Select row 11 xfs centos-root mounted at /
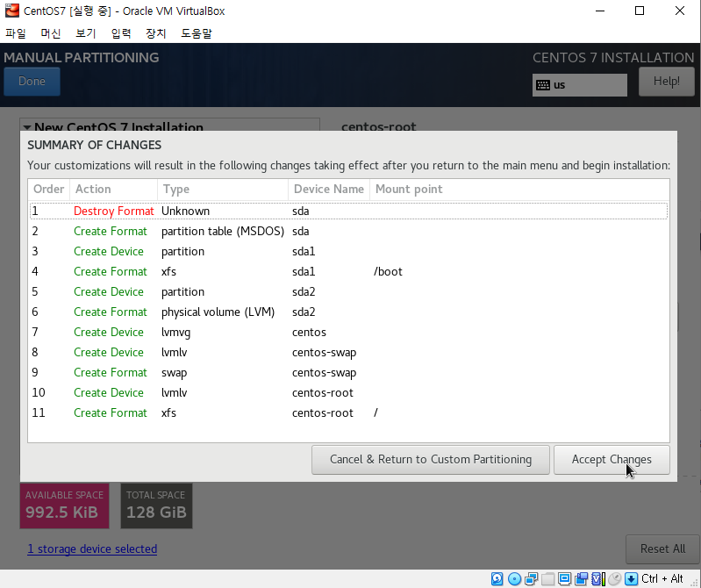The width and height of the screenshot is (701, 588). tap(348, 412)
